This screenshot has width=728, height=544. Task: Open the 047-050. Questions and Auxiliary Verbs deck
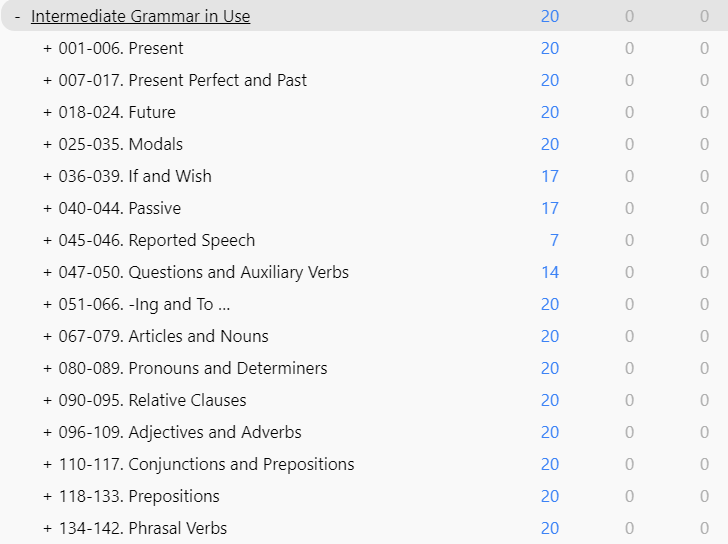[x=203, y=272]
